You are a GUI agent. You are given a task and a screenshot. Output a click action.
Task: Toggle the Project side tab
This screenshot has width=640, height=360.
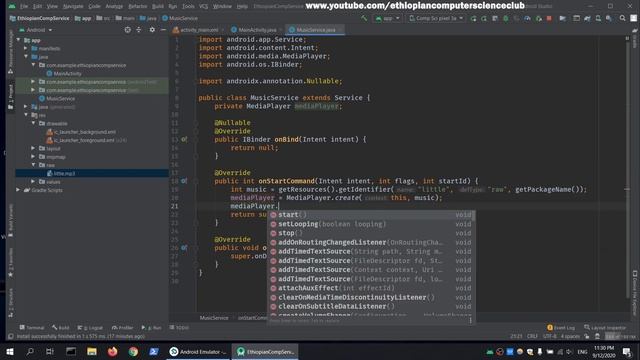coord(11,97)
